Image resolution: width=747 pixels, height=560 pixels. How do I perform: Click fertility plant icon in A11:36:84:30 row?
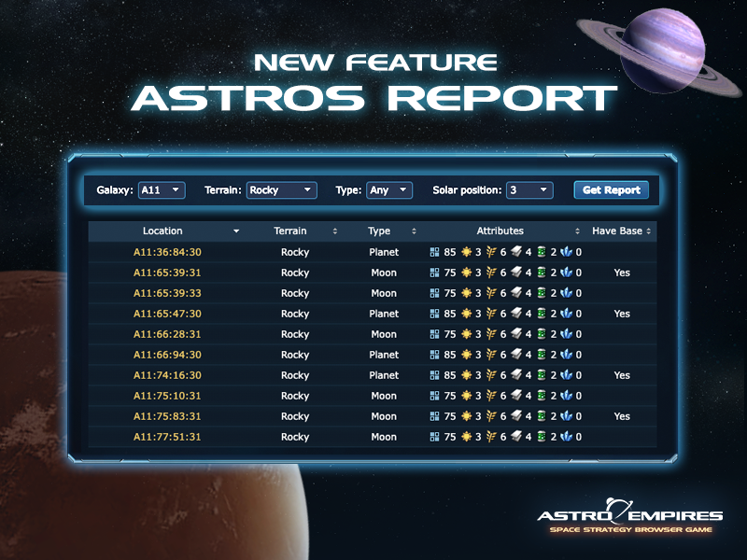491,252
